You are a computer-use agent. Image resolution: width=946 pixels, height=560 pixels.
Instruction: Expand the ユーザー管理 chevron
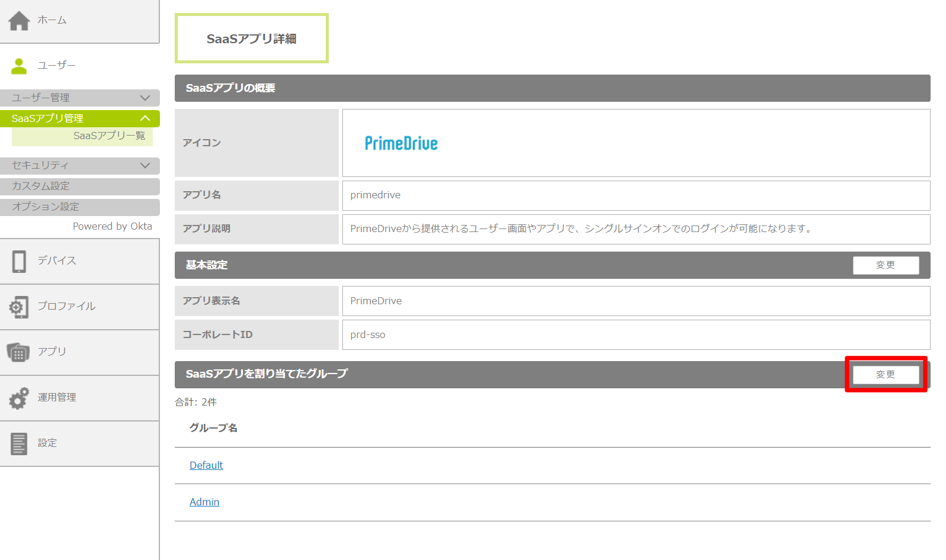[x=145, y=98]
